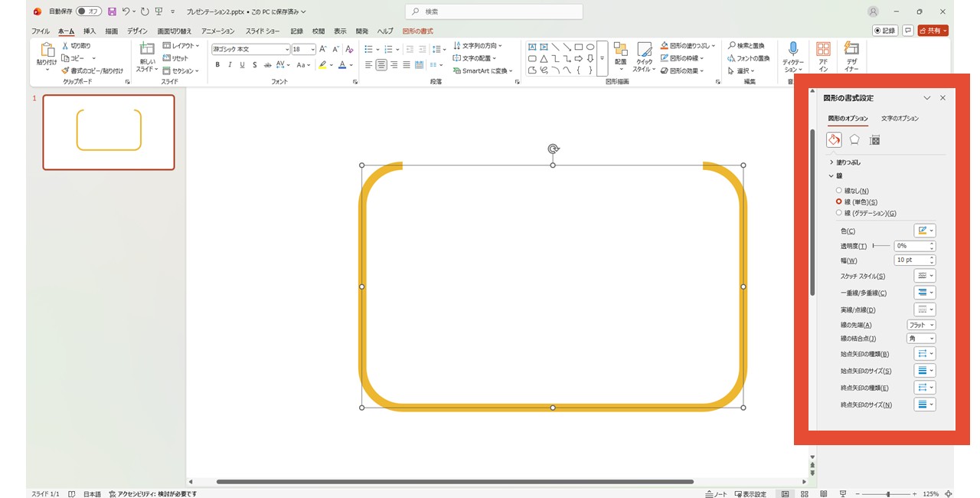Toggle the 自動保存 autosave switch
Viewport: 980px width, 498px height.
point(89,11)
